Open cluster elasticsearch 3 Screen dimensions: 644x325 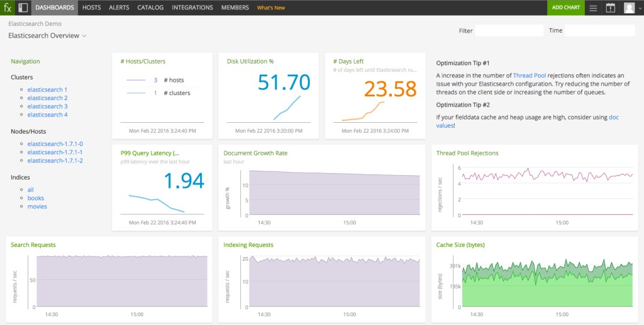[x=48, y=106]
